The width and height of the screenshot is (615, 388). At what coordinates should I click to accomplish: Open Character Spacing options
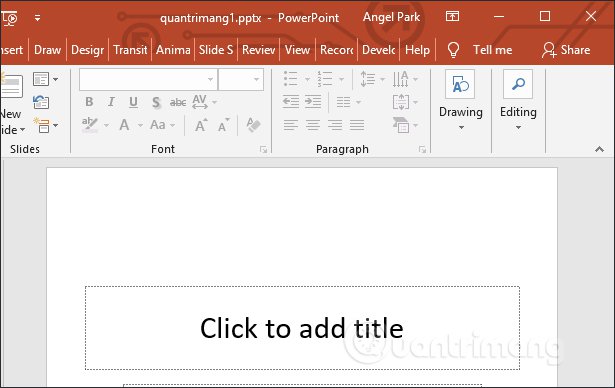tap(200, 102)
